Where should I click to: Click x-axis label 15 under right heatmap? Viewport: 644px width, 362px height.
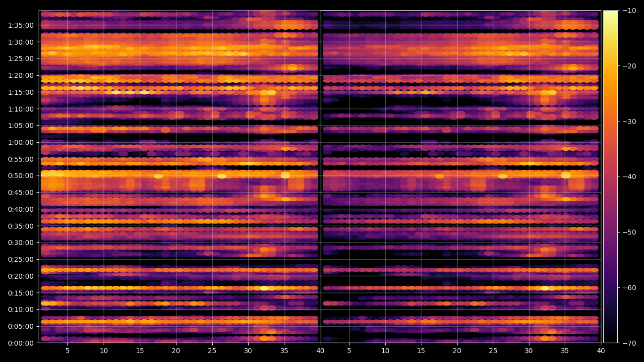421,351
